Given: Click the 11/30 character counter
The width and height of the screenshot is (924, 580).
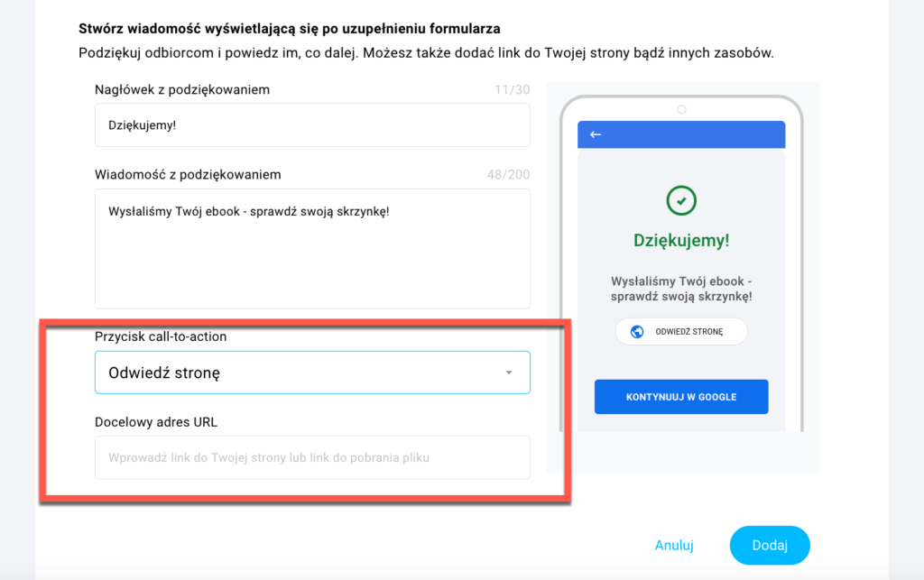Looking at the screenshot, I should (x=513, y=89).
